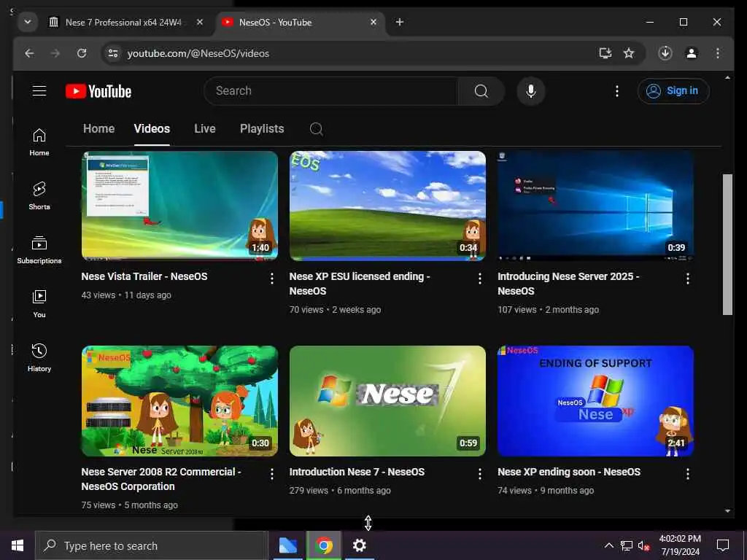Open the taskbar clock showing 4:02:02 PM
The width and height of the screenshot is (747, 560).
(x=680, y=545)
